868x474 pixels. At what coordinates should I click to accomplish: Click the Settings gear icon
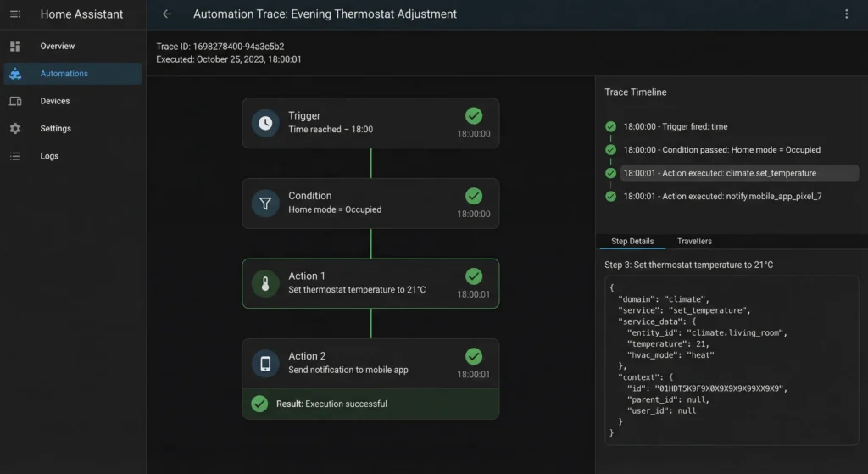(15, 129)
